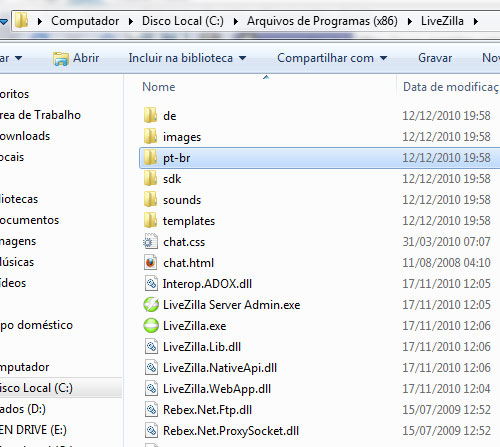Select the chat.html Firefox icon
Image resolution: width=500 pixels, height=447 pixels.
[x=151, y=263]
